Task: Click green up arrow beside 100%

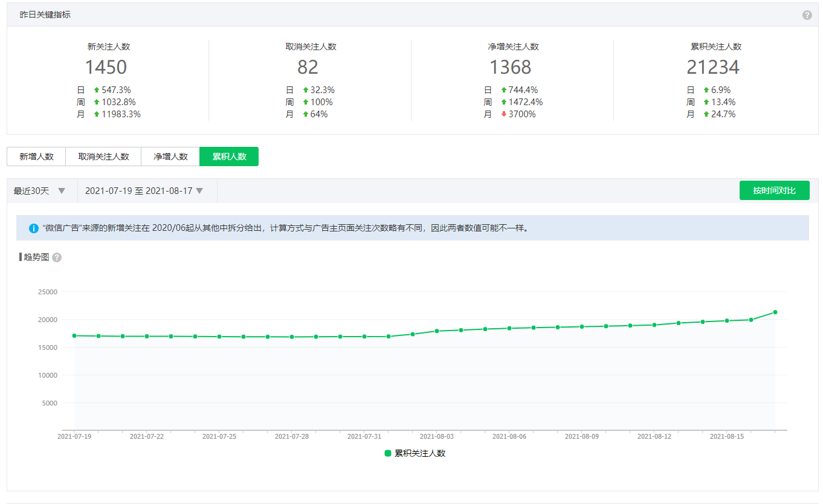Action: [x=306, y=102]
